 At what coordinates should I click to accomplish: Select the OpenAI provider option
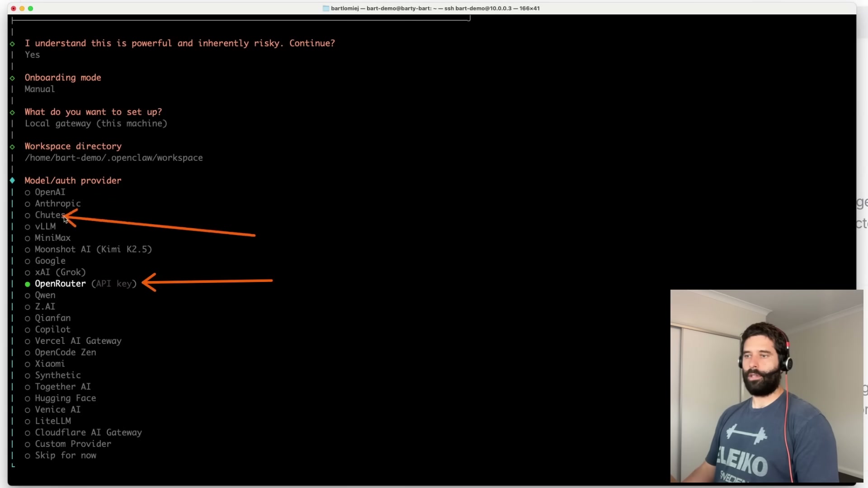(x=45, y=192)
